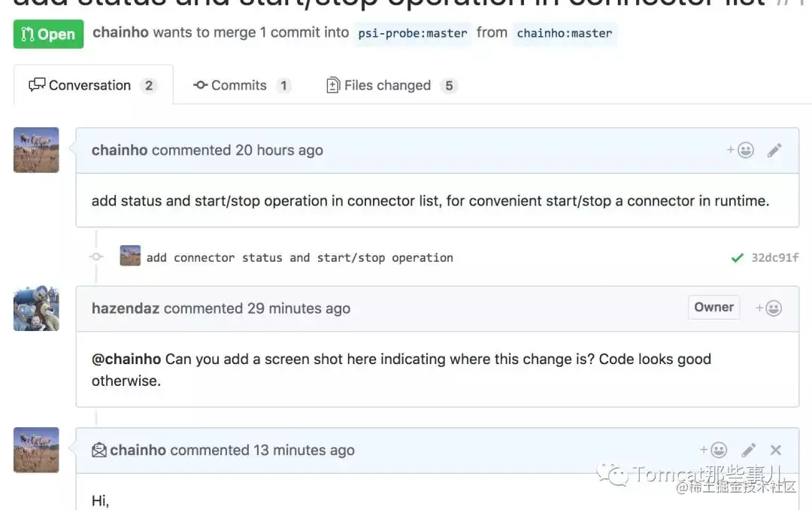The image size is (812, 510).
Task: Edit chainho's 13 minutes ago comment
Action: 749,450
